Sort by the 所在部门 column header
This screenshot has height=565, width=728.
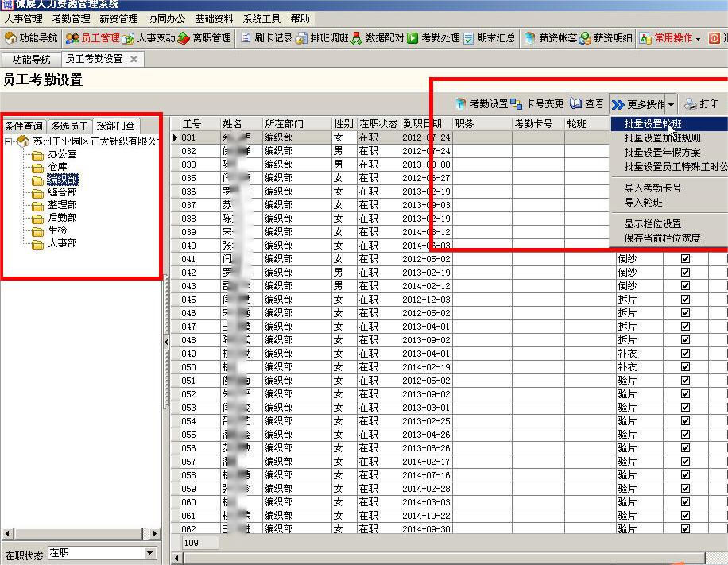coord(297,124)
